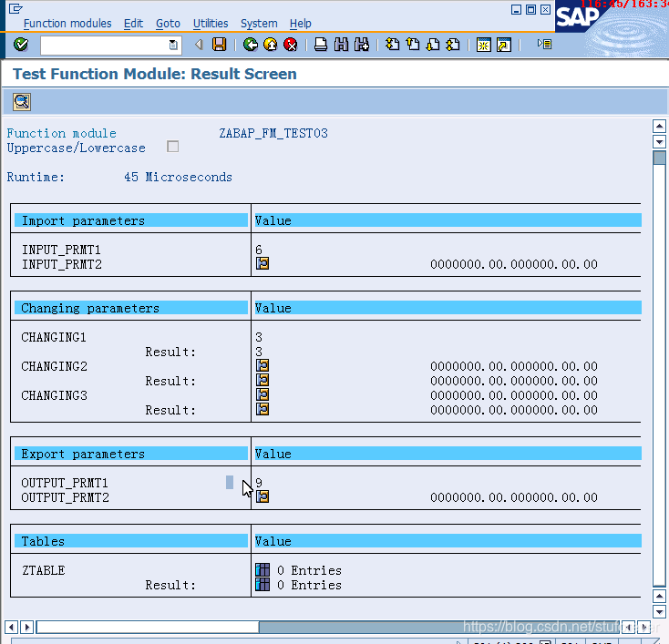The image size is (669, 644).
Task: Open the Function modules menu
Action: 67,24
